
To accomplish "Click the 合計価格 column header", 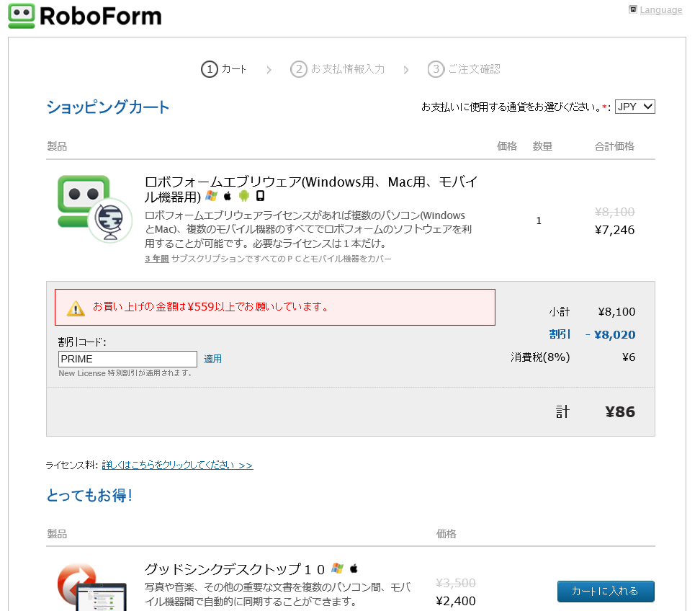I will pyautogui.click(x=614, y=146).
